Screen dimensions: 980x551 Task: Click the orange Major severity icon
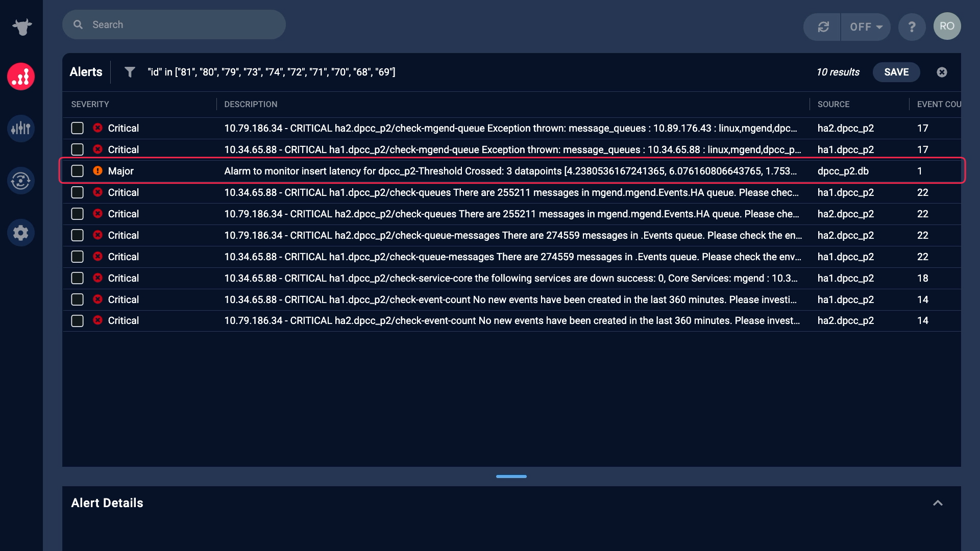(x=98, y=171)
